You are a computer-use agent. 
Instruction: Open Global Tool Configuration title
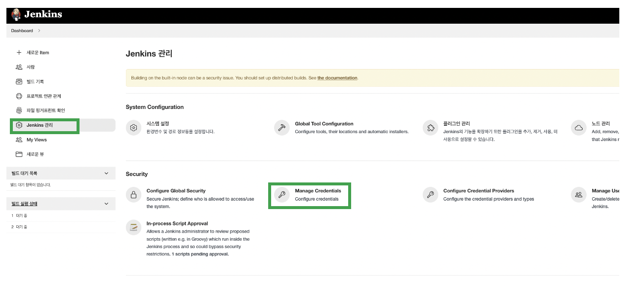[324, 124]
